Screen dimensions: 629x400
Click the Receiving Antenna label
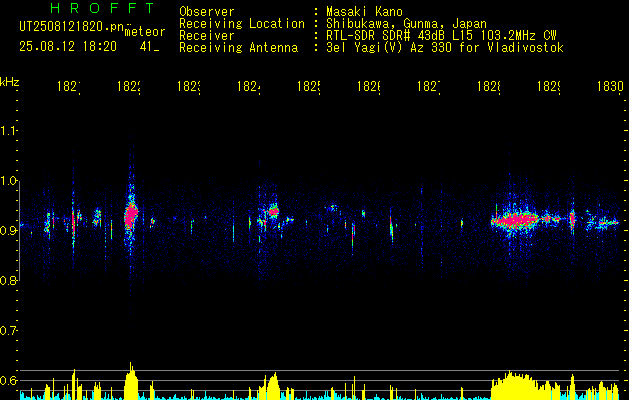coord(239,48)
